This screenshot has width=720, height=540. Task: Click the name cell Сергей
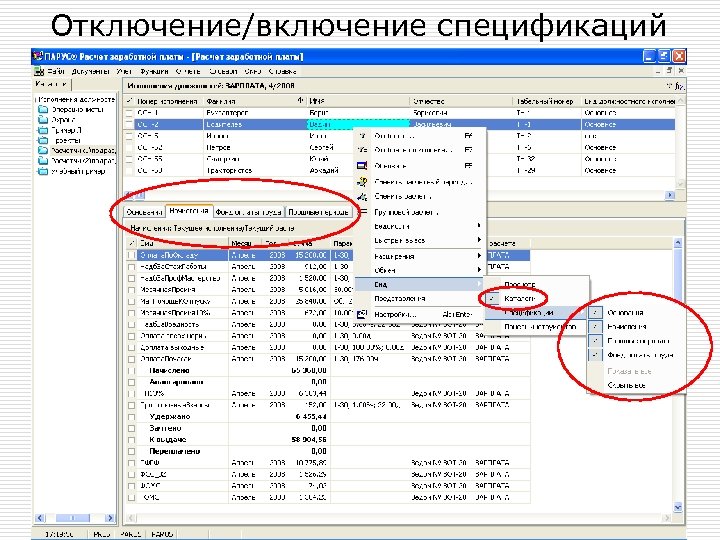pyautogui.click(x=322, y=147)
